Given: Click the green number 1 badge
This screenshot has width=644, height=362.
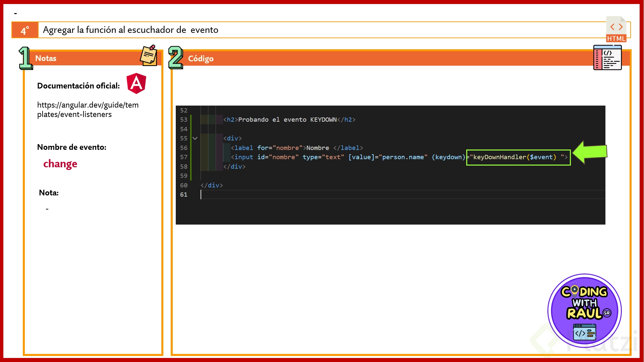Looking at the screenshot, I should point(25,58).
